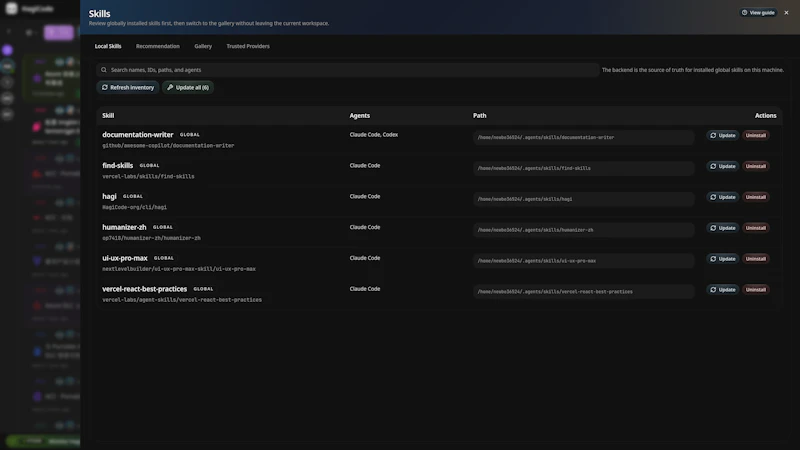Click GLOBAL badge next to hagi
This screenshot has width=800, height=450.
[x=133, y=196]
